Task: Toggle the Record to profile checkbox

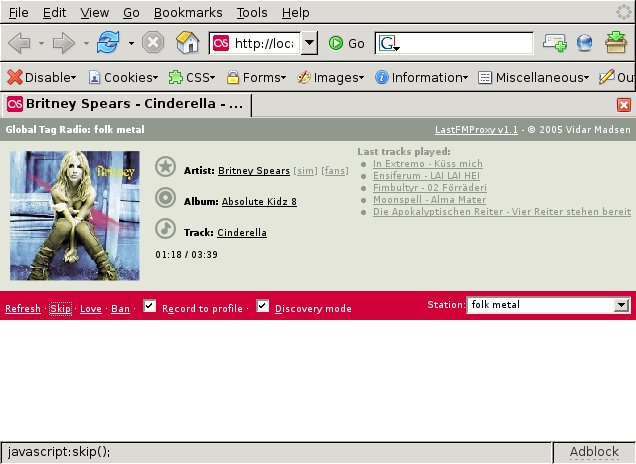Action: (150, 306)
